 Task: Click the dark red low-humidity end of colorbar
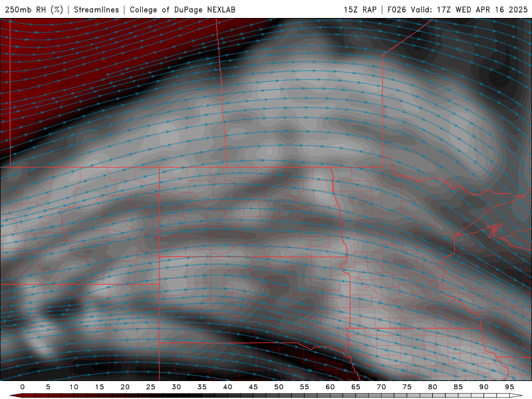[16, 396]
